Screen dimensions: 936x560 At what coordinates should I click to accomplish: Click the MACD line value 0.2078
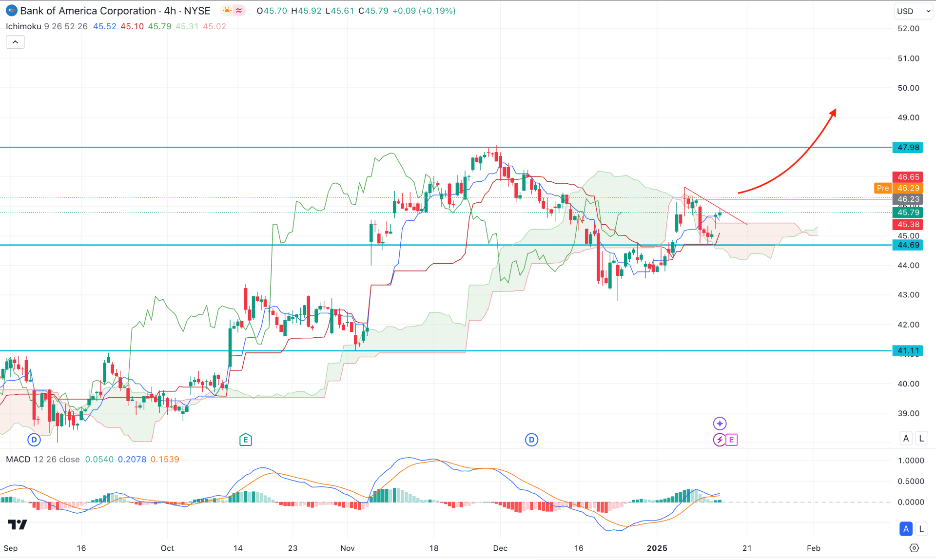132,460
